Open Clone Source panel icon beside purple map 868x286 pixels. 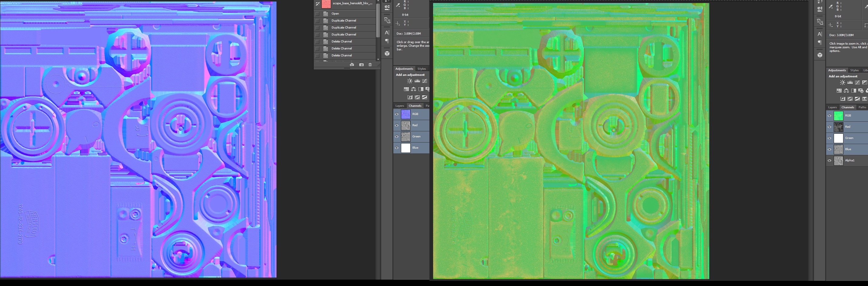(387, 20)
